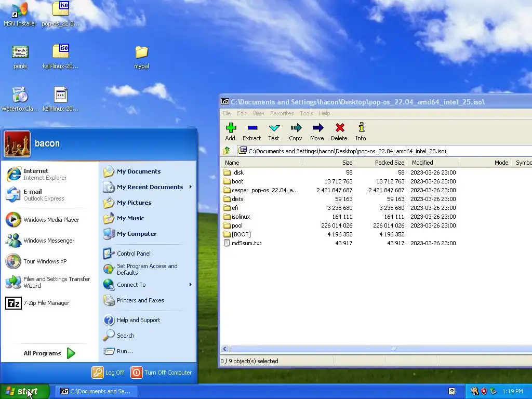Sort by the Packed Size column header
The width and height of the screenshot is (532, 399).
381,163
